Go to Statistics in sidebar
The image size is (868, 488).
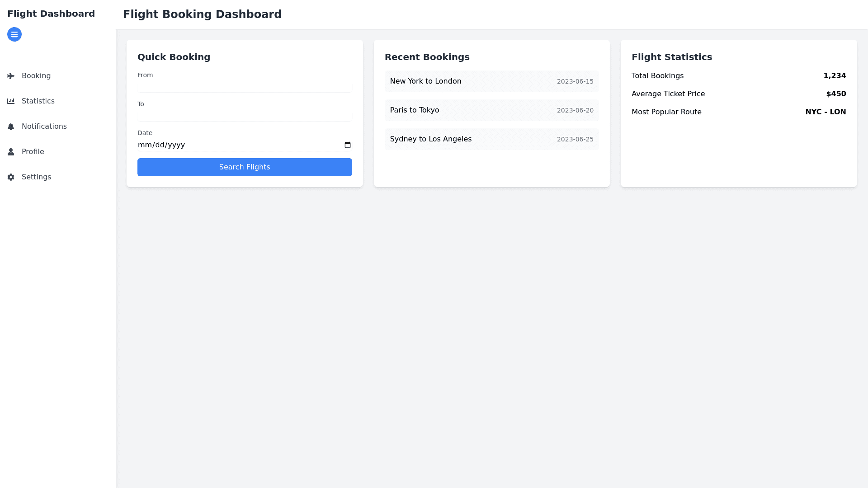(x=38, y=101)
